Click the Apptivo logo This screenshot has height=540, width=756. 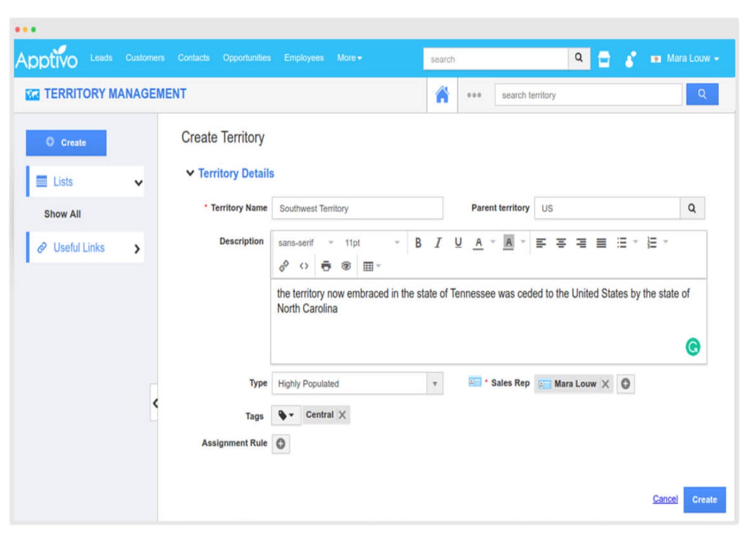pos(46,58)
